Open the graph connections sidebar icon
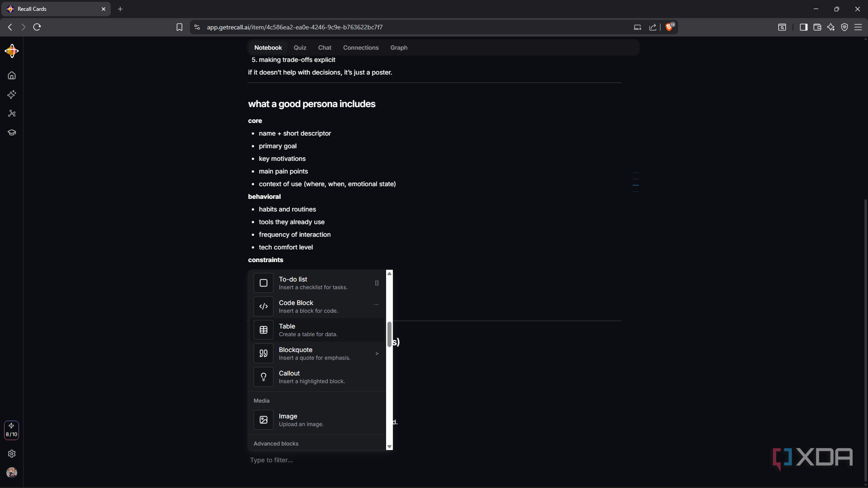This screenshot has height=488, width=868. [x=12, y=113]
